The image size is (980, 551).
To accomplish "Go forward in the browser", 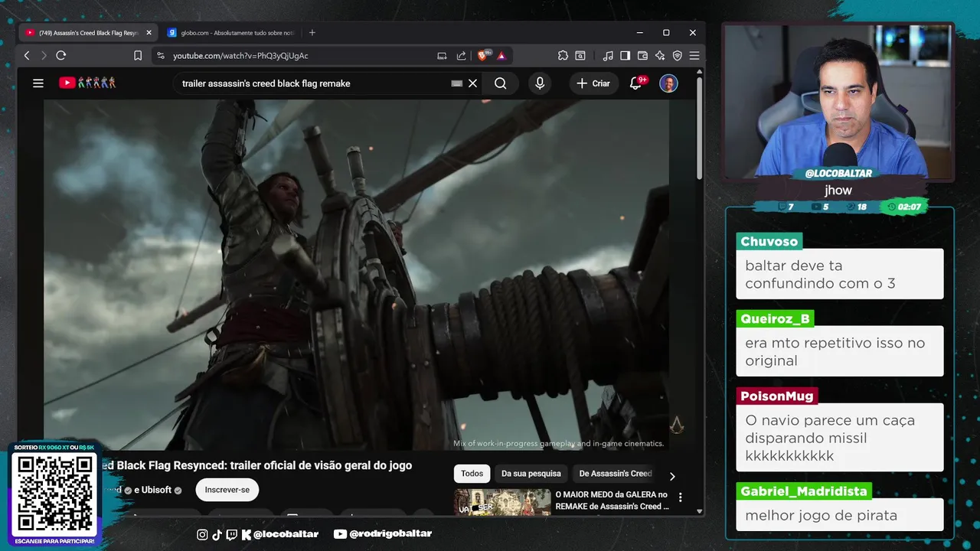I will coord(44,55).
